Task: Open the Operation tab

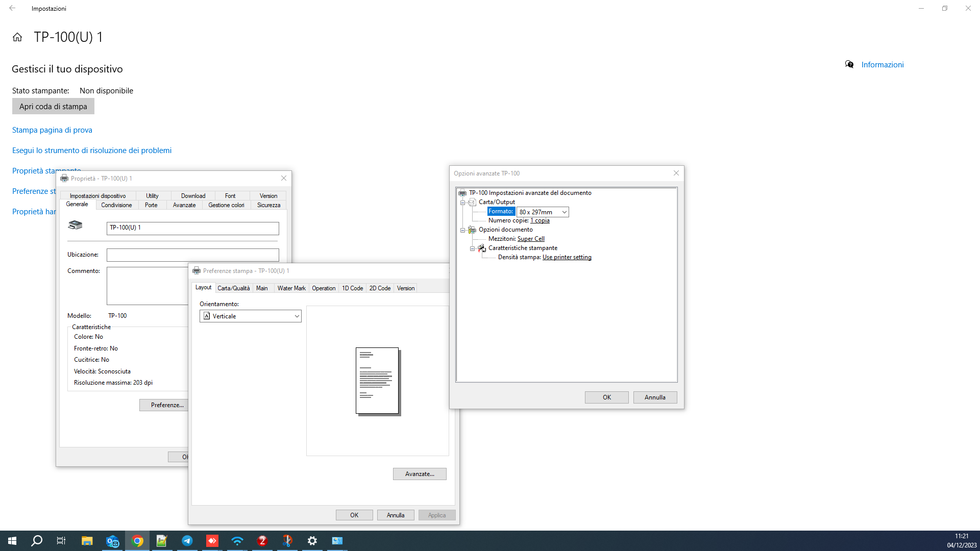Action: click(x=324, y=288)
